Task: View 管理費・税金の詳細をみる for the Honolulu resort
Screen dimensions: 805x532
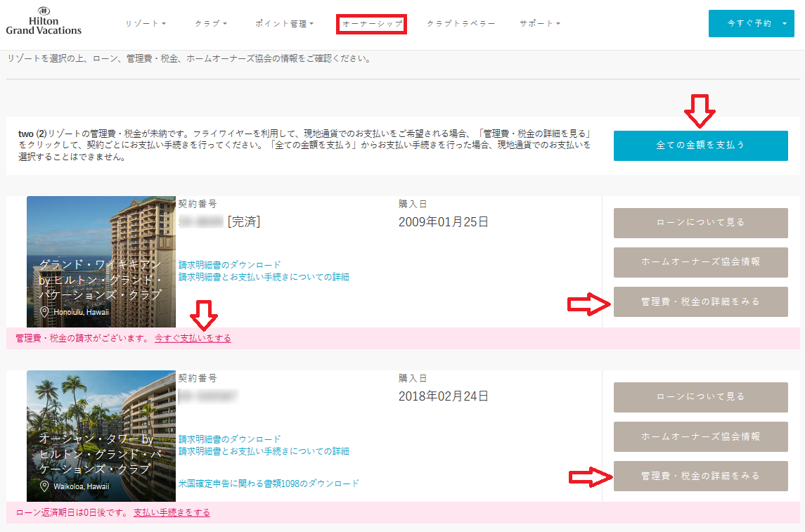Action: pyautogui.click(x=701, y=301)
